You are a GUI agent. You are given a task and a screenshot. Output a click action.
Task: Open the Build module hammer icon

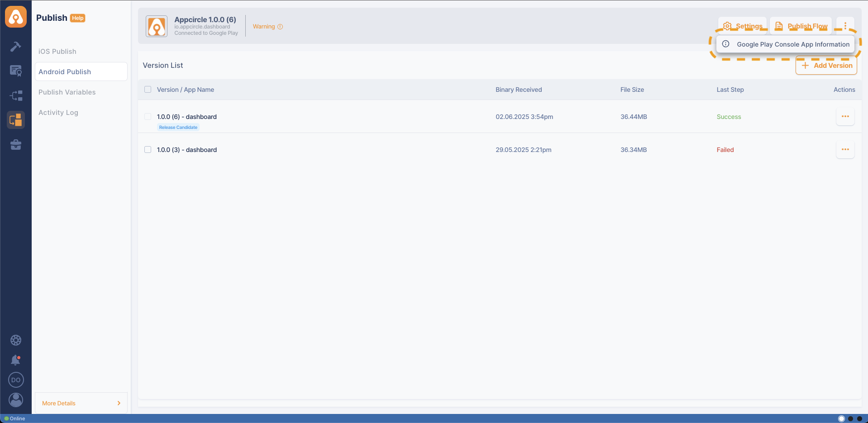[x=16, y=47]
